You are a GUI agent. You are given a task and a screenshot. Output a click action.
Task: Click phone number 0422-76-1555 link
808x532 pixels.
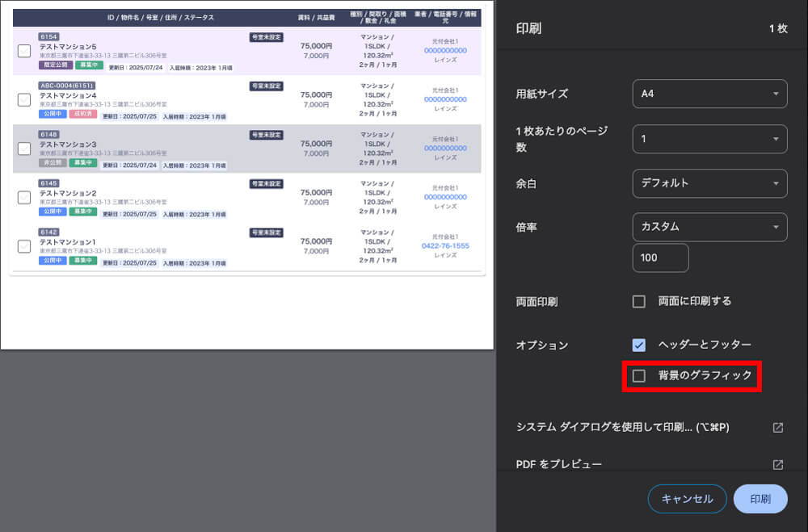(x=445, y=245)
